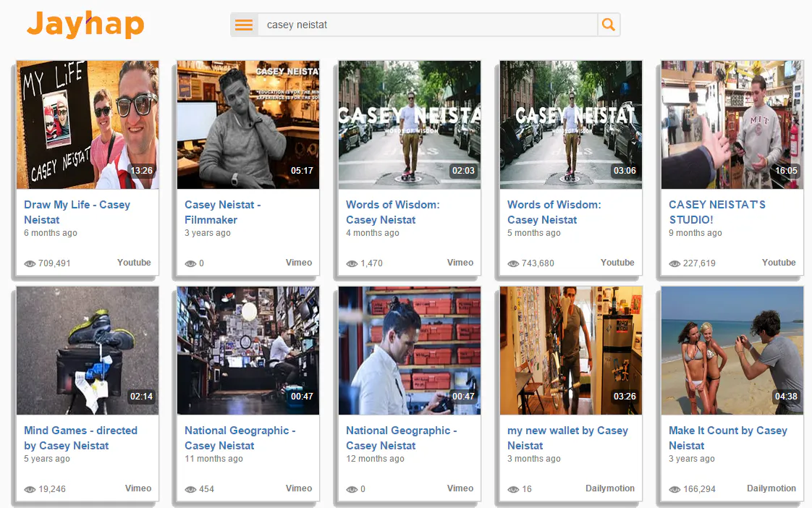Click the 03:26 duration badge
This screenshot has height=508, width=812.
(x=625, y=397)
